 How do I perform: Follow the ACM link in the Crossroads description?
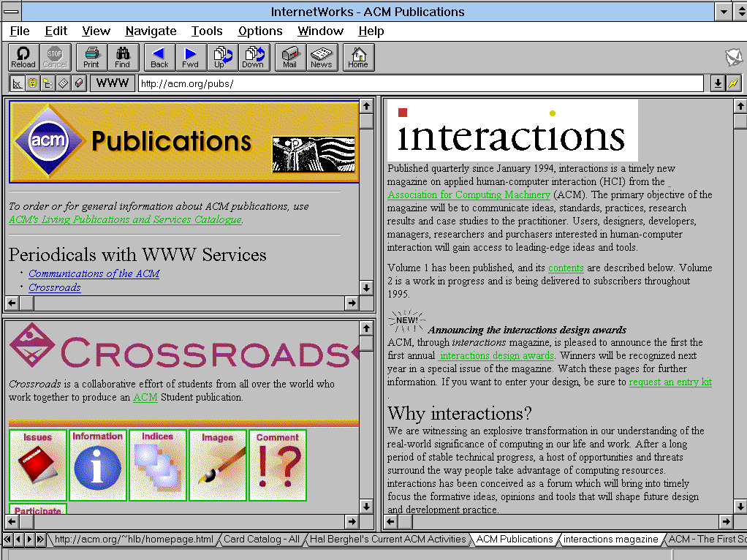pos(145,397)
